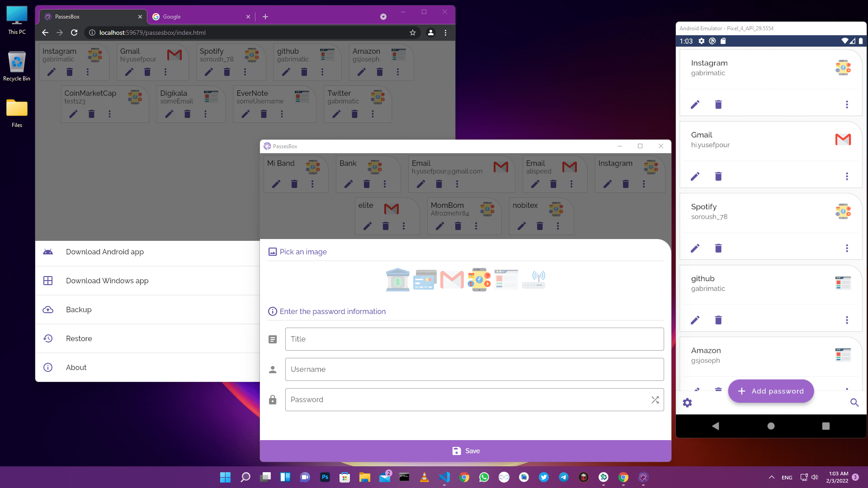Edit the Mi Band password entry
Screen dimensions: 868x488
[276, 184]
